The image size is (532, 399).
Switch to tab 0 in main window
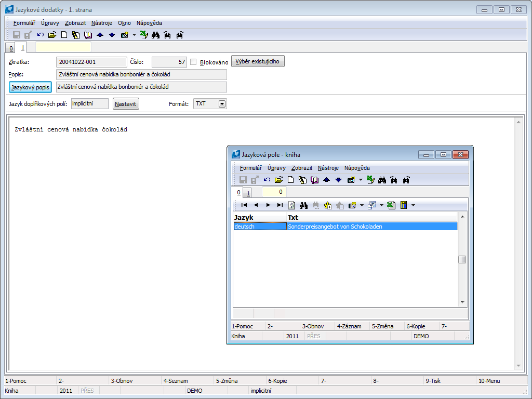pos(11,48)
